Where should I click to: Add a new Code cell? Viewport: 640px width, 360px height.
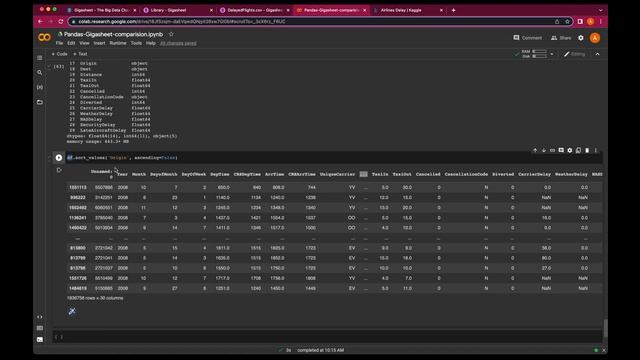[x=60, y=54]
